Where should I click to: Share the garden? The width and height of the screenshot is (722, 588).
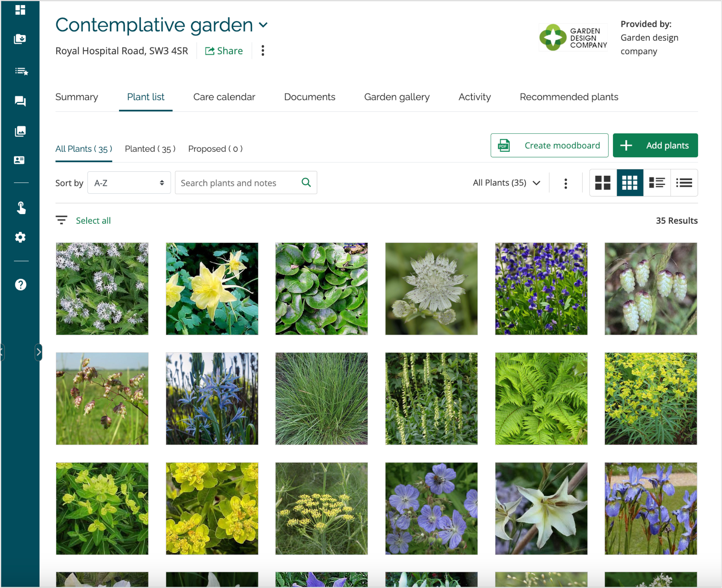tap(224, 51)
